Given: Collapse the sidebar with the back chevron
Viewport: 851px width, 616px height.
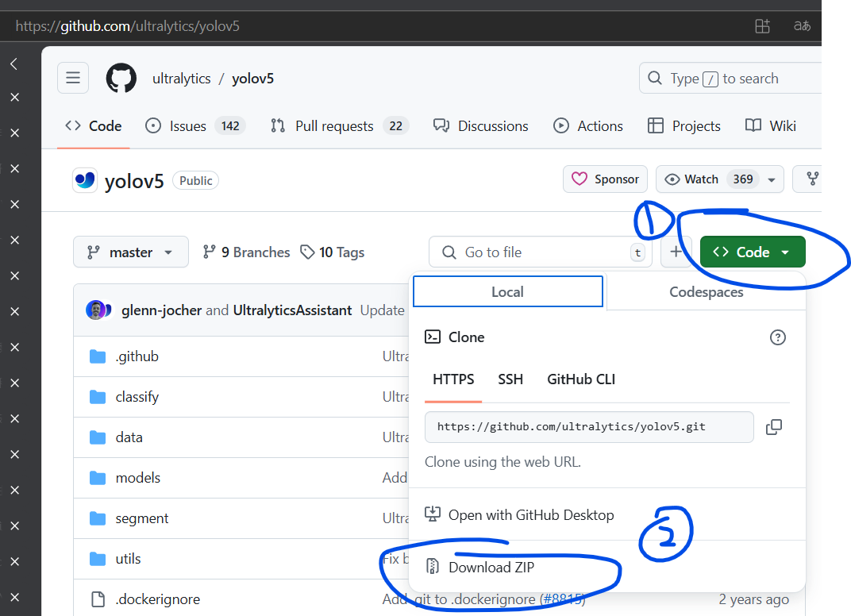Looking at the screenshot, I should tap(14, 64).
